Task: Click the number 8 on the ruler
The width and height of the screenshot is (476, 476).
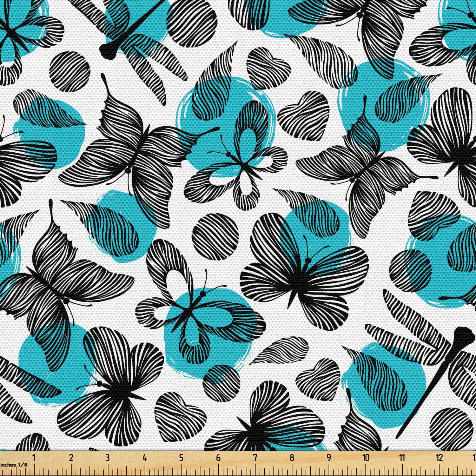Action: (x=292, y=457)
